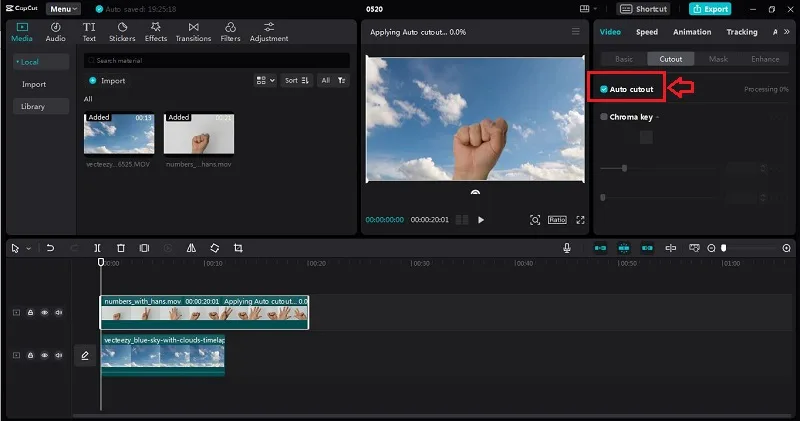
Task: Enter fullscreen preview
Action: (x=580, y=220)
